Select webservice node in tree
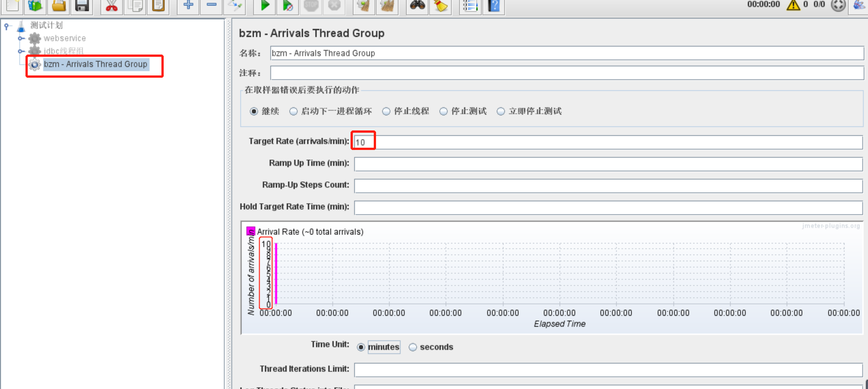Image resolution: width=868 pixels, height=389 pixels. tap(65, 39)
